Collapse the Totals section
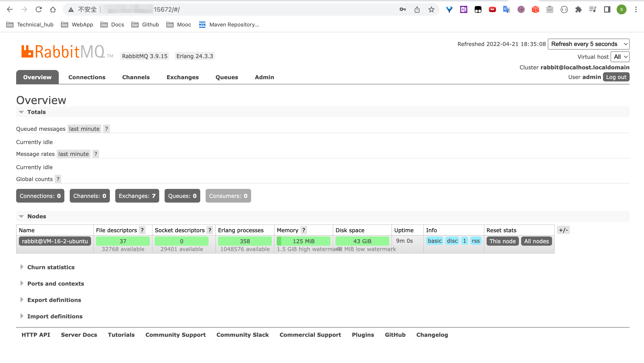The height and width of the screenshot is (363, 644). click(37, 112)
